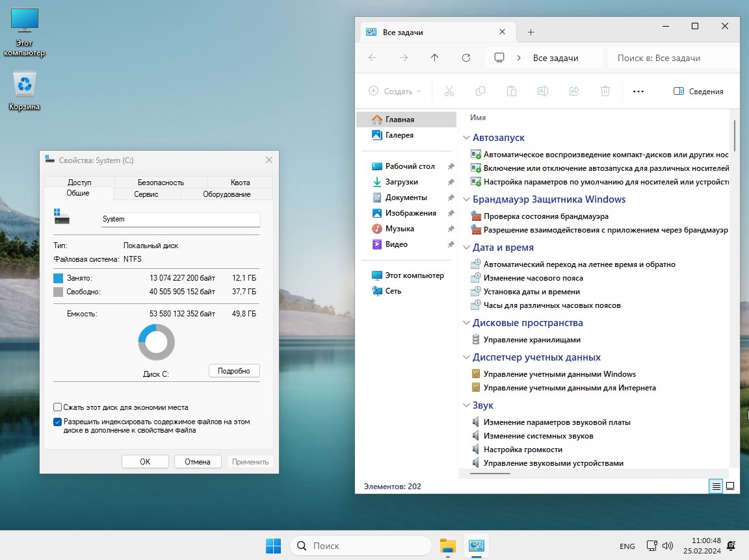This screenshot has width=749, height=560.
Task: Click the 'Подробно' button
Action: coord(234,371)
